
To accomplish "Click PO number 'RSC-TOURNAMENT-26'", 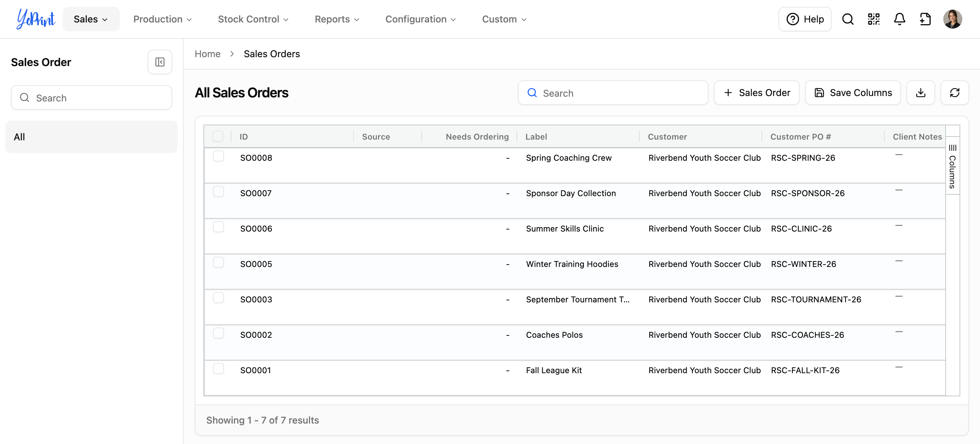I will (x=816, y=299).
